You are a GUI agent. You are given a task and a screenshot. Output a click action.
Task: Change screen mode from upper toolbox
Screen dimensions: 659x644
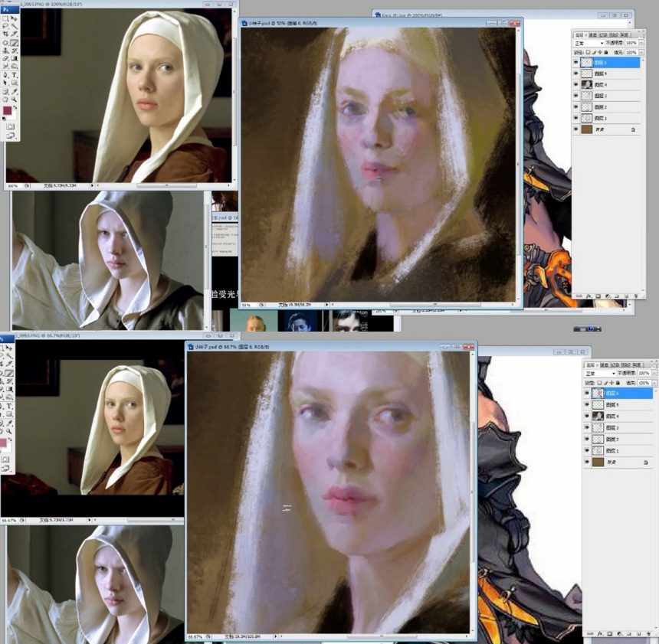pyautogui.click(x=10, y=136)
